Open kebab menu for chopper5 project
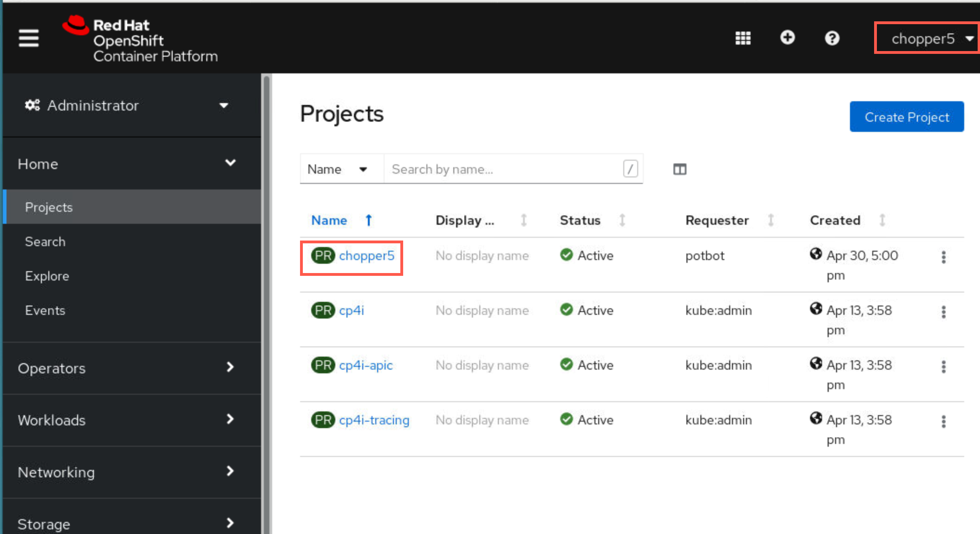Image resolution: width=980 pixels, height=534 pixels. pyautogui.click(x=943, y=257)
